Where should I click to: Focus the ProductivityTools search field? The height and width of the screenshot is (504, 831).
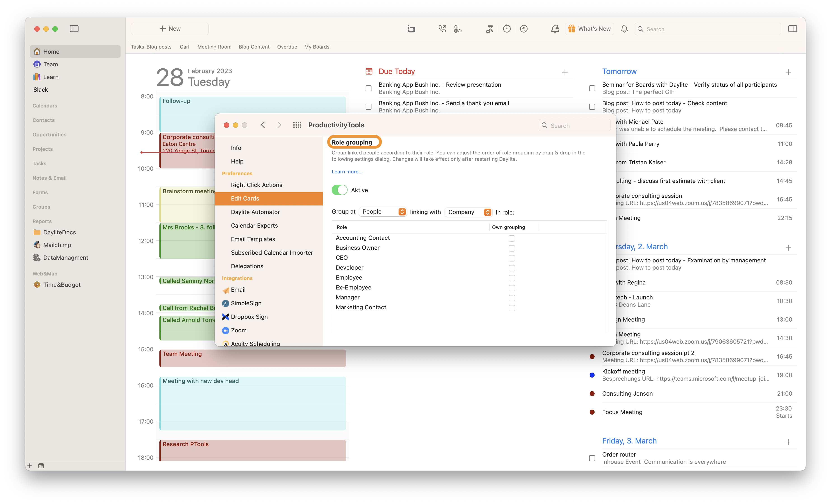(574, 126)
